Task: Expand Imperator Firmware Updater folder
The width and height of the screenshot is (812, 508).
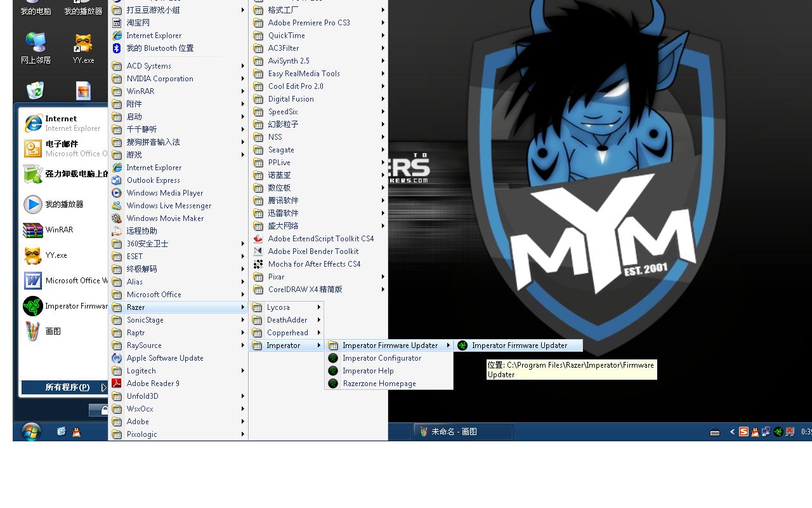Action: [x=389, y=345]
